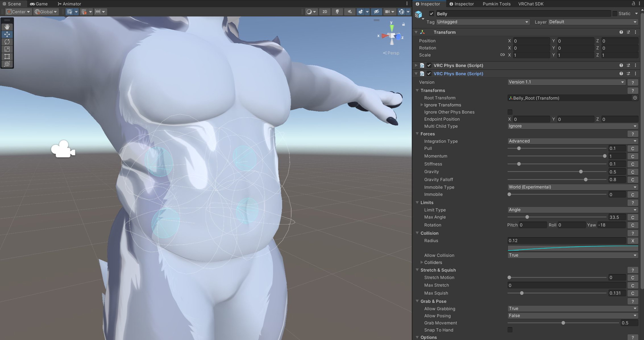Disable the Static checkbox for Belly

click(x=615, y=14)
